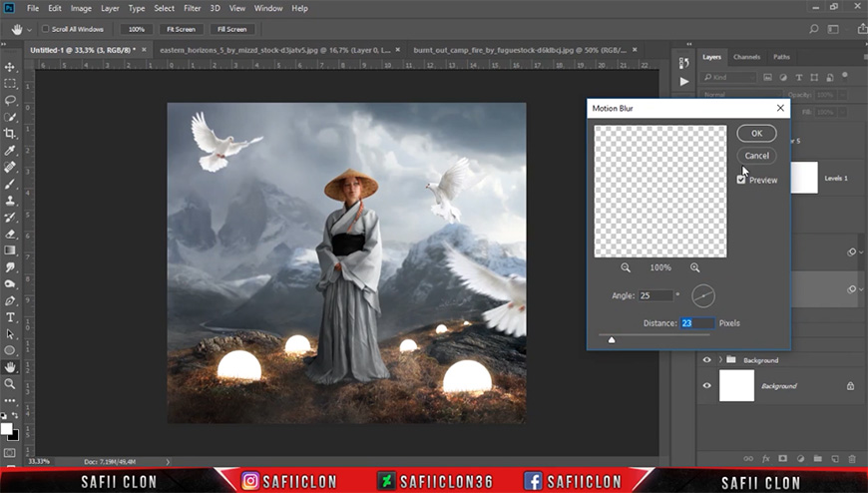Open the Window menu
Screen dimensions: 868x493
268,8
